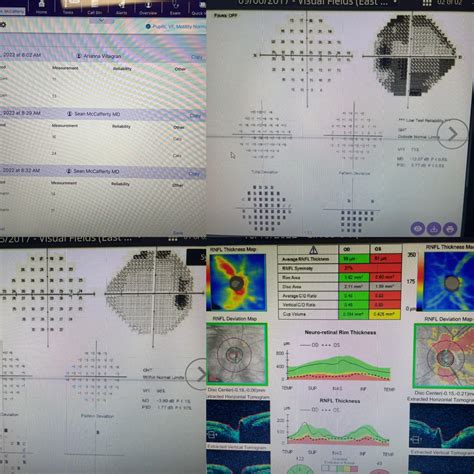Open grid icon in bottom-left viewer header

(x=173, y=239)
